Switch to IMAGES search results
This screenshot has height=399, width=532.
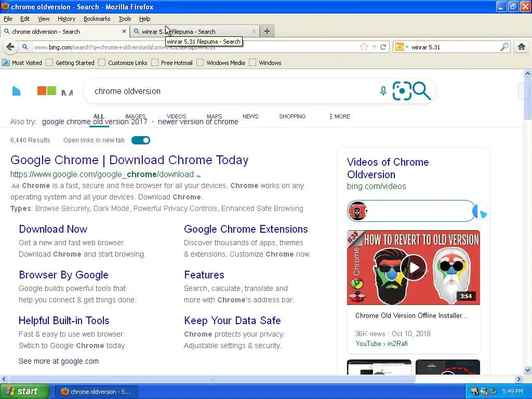(136, 116)
